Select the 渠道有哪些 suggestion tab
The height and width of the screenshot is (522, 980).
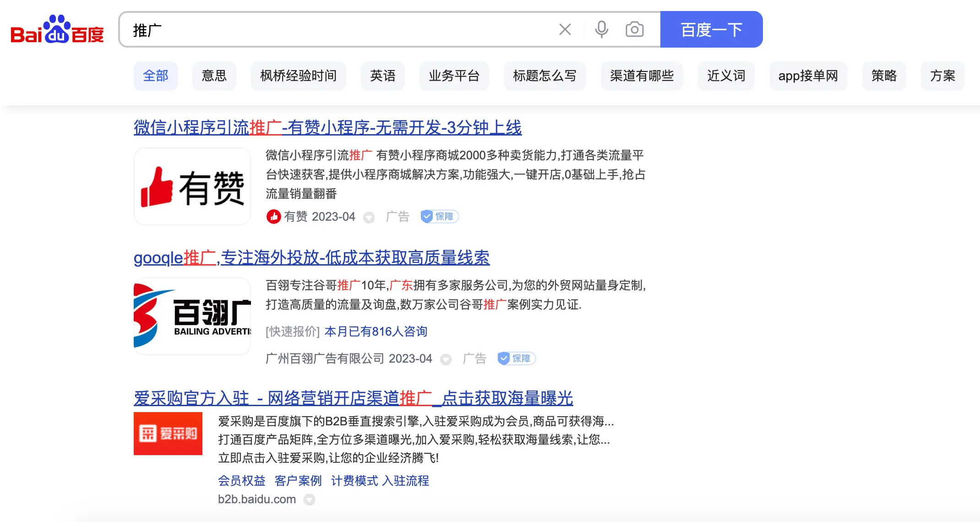click(642, 76)
